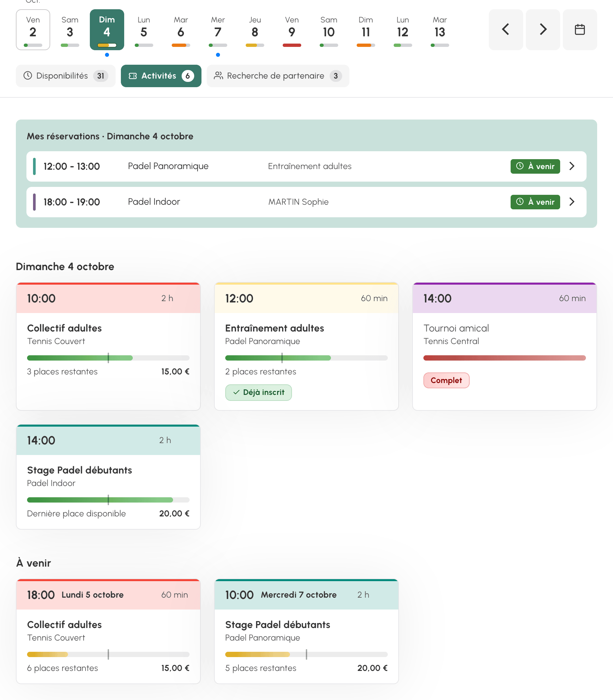Click the 31 count badge on Disponibilités
The height and width of the screenshot is (700, 613).
[x=100, y=76]
